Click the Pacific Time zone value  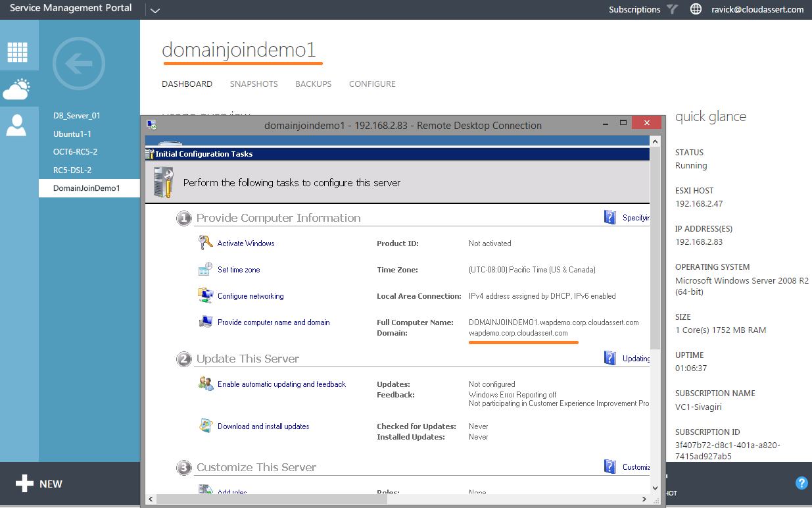532,270
